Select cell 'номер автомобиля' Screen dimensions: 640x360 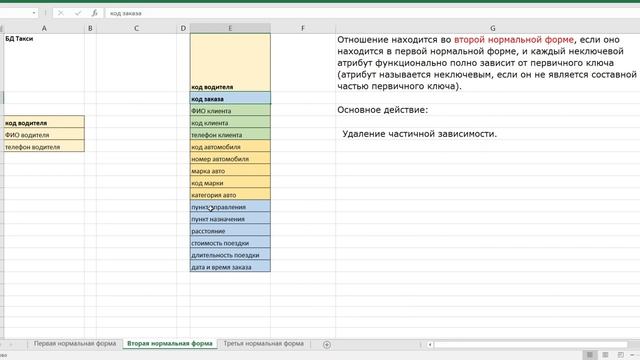pyautogui.click(x=230, y=158)
